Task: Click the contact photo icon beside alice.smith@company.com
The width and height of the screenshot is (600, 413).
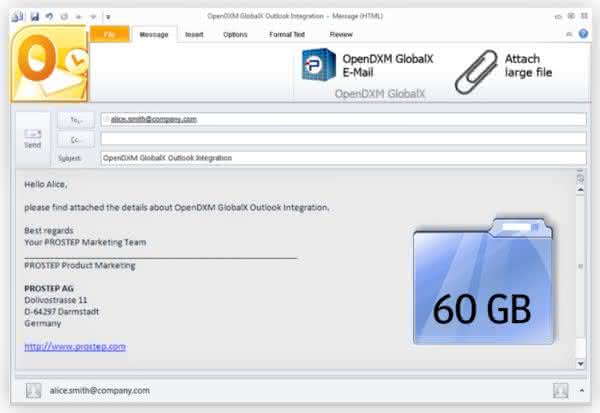Action: pos(33,391)
